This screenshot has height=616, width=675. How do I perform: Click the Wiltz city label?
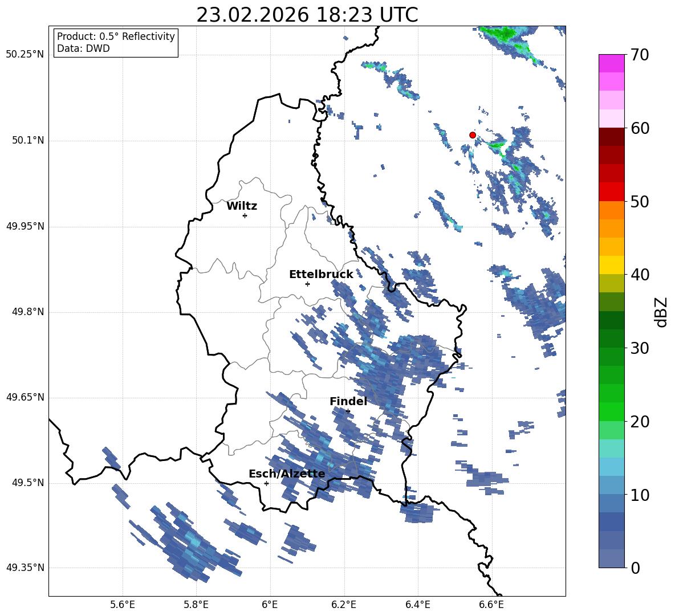click(242, 206)
